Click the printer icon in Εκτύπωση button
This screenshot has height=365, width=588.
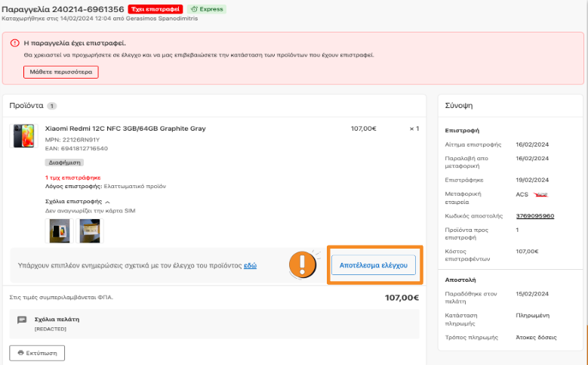coord(20,353)
